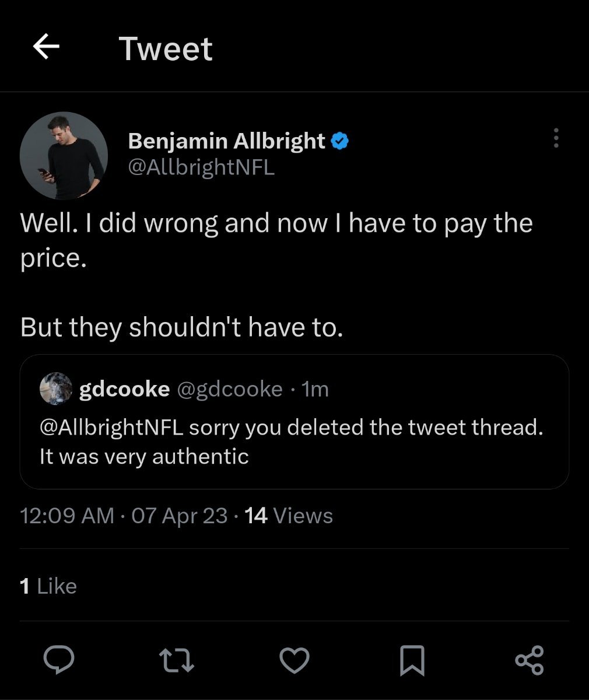Tap the gdcooke bold username
Image resolution: width=589 pixels, height=700 pixels.
pyautogui.click(x=124, y=388)
